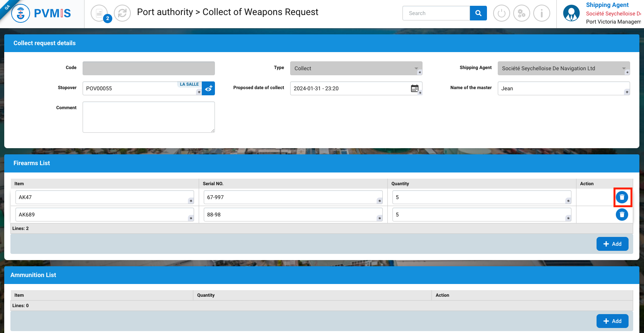Open the settings gears icon
The width and height of the screenshot is (644, 333).
tap(521, 14)
